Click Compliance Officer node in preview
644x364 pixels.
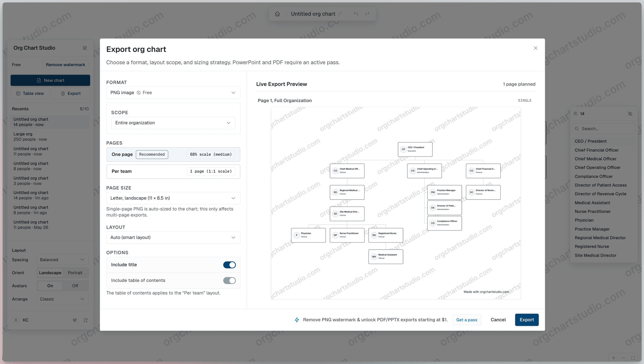pyautogui.click(x=445, y=223)
